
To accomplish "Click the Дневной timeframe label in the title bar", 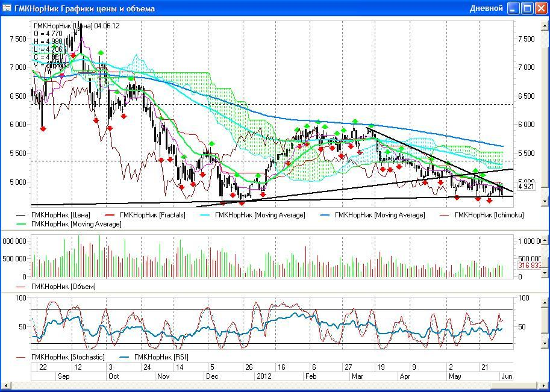I will pyautogui.click(x=486, y=8).
